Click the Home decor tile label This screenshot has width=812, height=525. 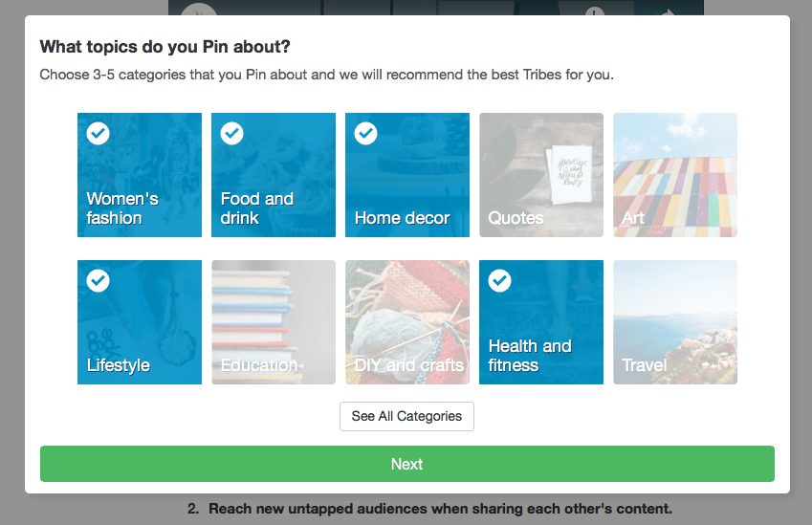pyautogui.click(x=402, y=218)
